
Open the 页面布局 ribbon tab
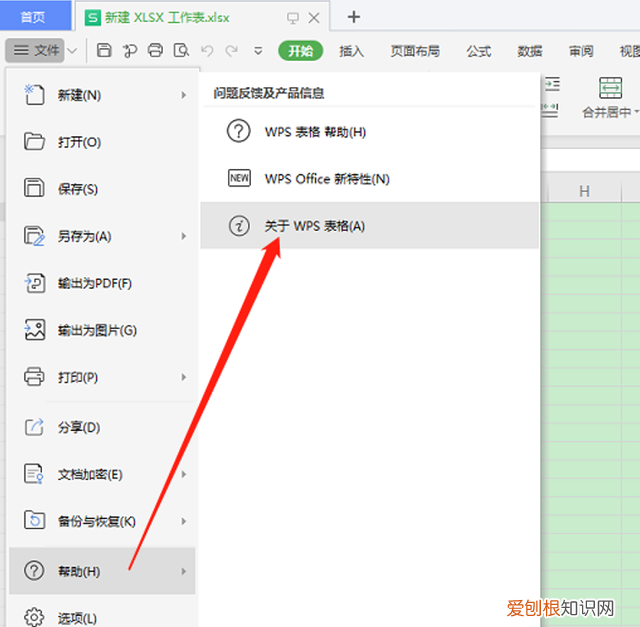(415, 51)
